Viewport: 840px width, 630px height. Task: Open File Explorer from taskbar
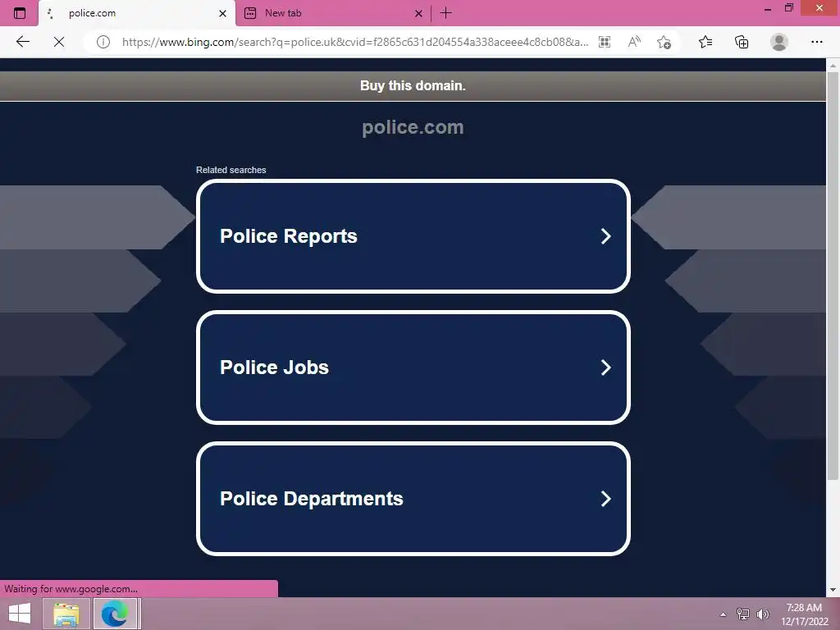(x=66, y=614)
